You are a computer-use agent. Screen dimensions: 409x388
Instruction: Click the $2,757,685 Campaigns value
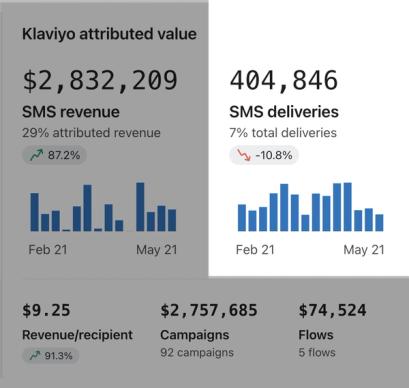click(x=209, y=310)
